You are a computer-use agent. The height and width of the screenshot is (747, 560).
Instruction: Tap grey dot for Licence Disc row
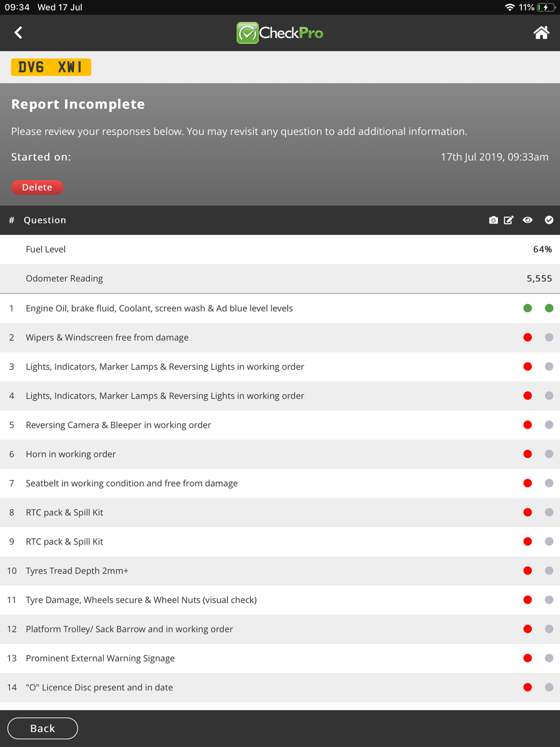pos(549,687)
